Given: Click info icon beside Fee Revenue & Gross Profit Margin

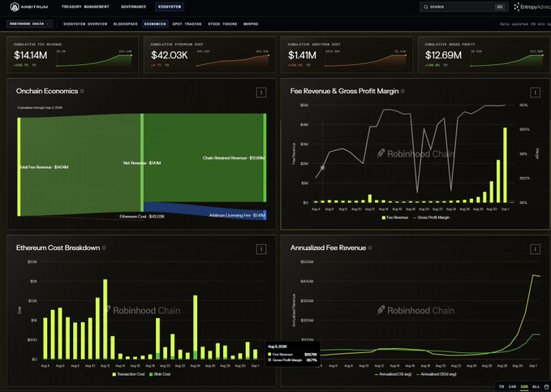Looking at the screenshot, I should (x=402, y=91).
